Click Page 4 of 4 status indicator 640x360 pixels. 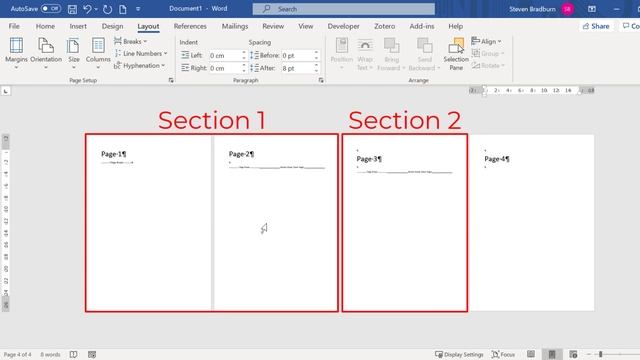[17, 355]
